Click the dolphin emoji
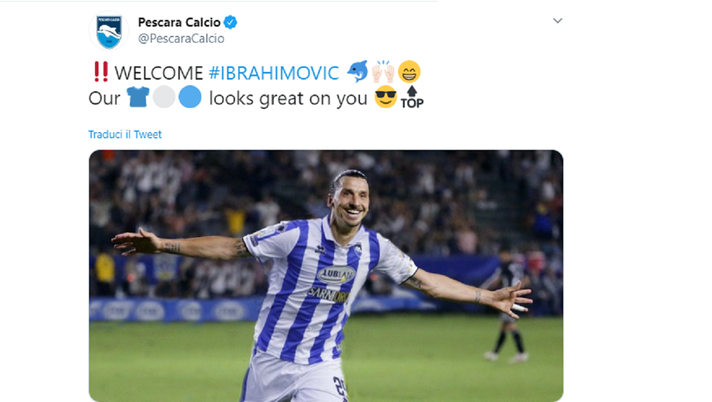 point(357,71)
